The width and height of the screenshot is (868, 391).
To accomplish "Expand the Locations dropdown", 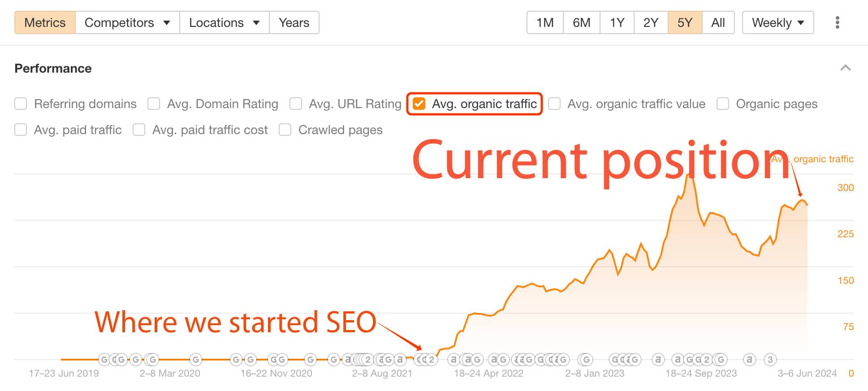I will point(224,22).
